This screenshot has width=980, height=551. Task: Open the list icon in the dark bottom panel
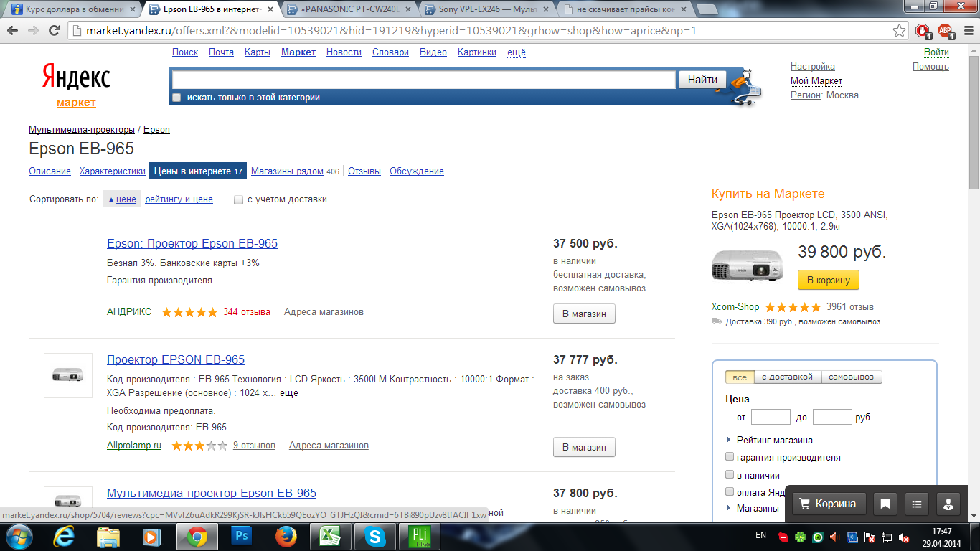[x=917, y=504]
